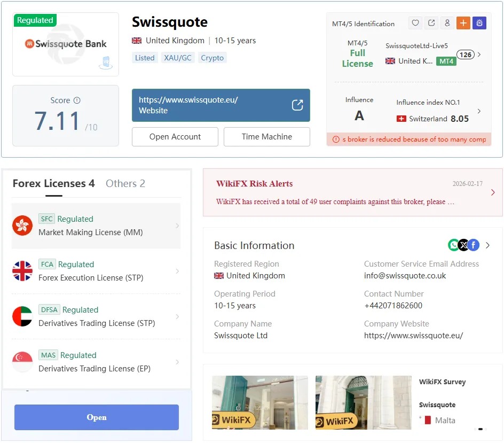This screenshot has height=443, width=504.
Task: Click the 2026-02-17 alert date
Action: point(467,184)
